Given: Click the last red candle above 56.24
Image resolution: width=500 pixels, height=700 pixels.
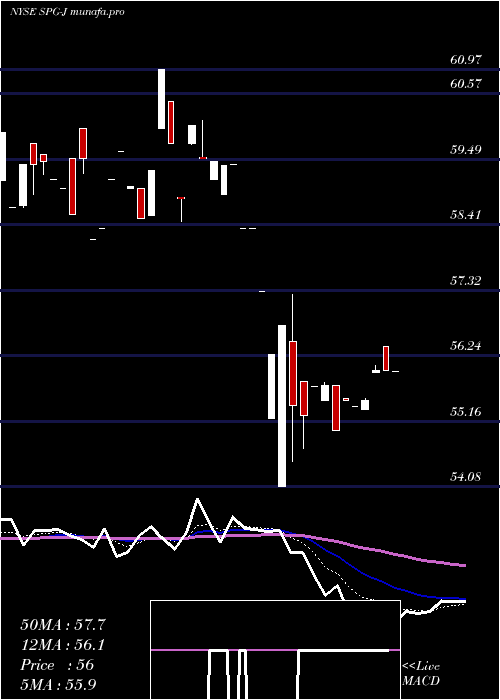Looking at the screenshot, I should click(386, 358).
